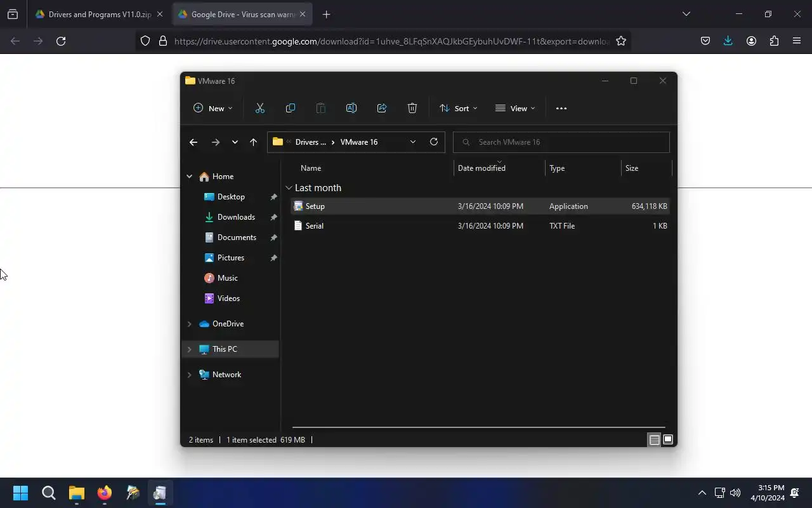Click the Search VMware 16 field
The height and width of the screenshot is (508, 812).
coord(561,142)
